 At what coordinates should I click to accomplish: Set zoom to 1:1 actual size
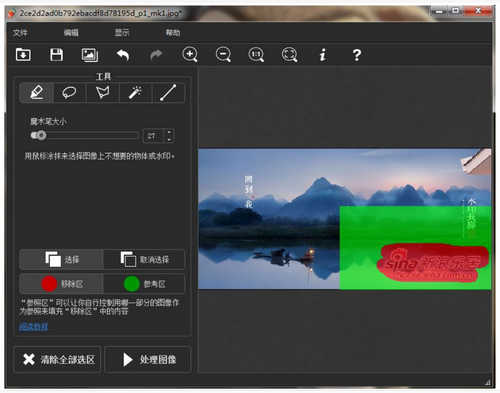pyautogui.click(x=256, y=55)
